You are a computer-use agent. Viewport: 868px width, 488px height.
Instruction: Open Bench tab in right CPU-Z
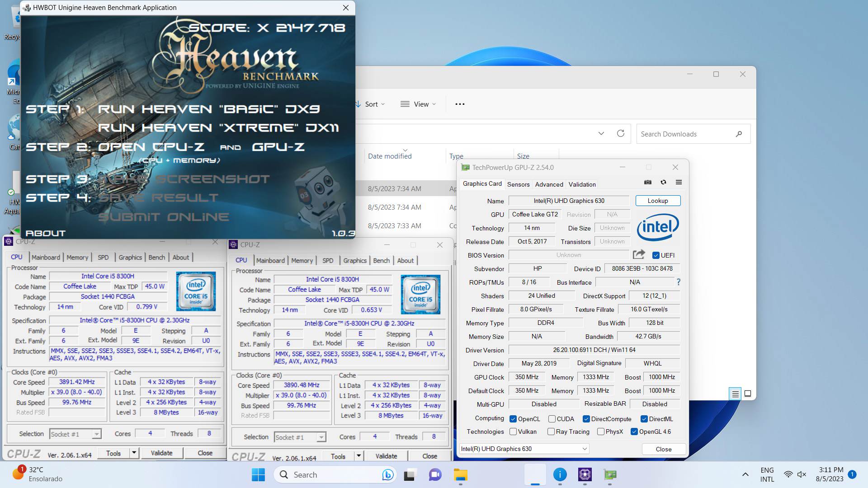(381, 261)
